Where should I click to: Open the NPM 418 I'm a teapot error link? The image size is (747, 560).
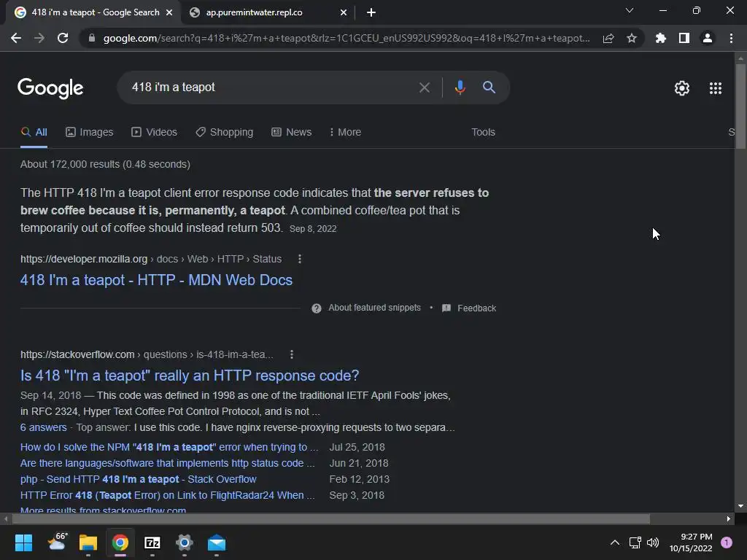click(169, 448)
